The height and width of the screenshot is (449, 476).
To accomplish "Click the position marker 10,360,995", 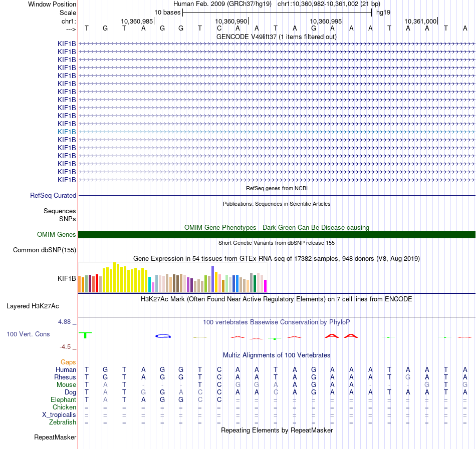I will [326, 21].
